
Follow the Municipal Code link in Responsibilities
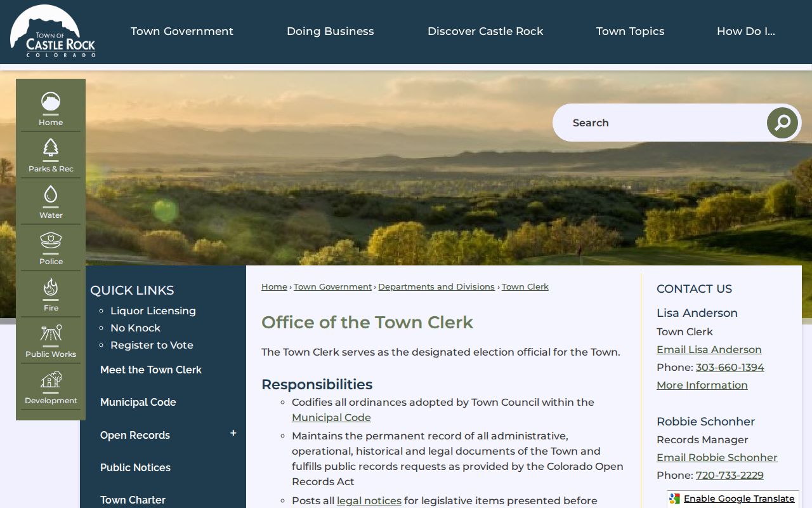tap(331, 417)
